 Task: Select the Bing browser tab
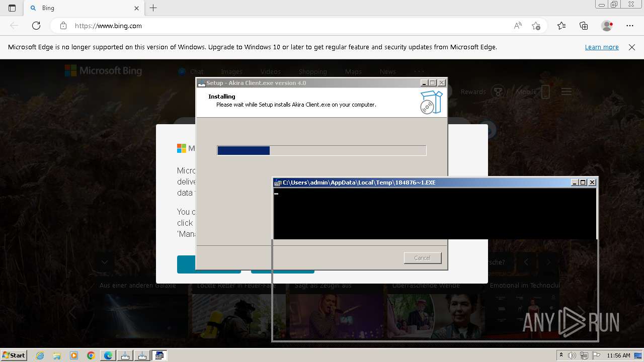(85, 8)
